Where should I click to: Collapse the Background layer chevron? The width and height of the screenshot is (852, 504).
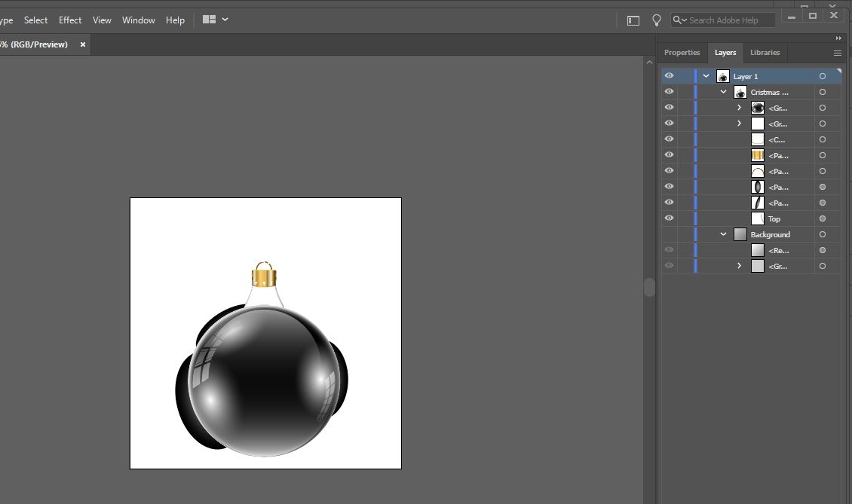[x=722, y=234]
